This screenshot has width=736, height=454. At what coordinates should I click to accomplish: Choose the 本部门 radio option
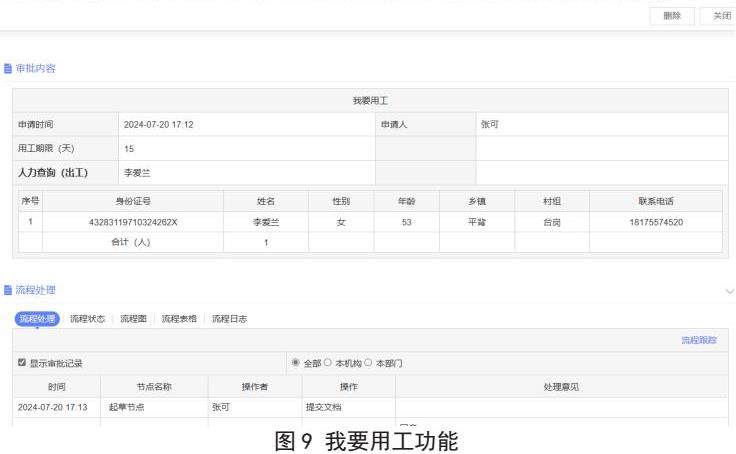[369, 362]
